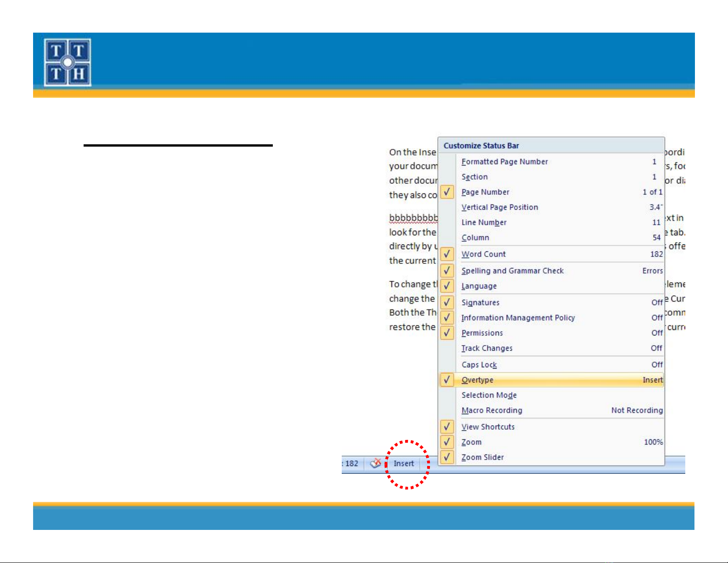Click the Insert mode indicator in status bar
This screenshot has width=728, height=563.
coord(404,464)
